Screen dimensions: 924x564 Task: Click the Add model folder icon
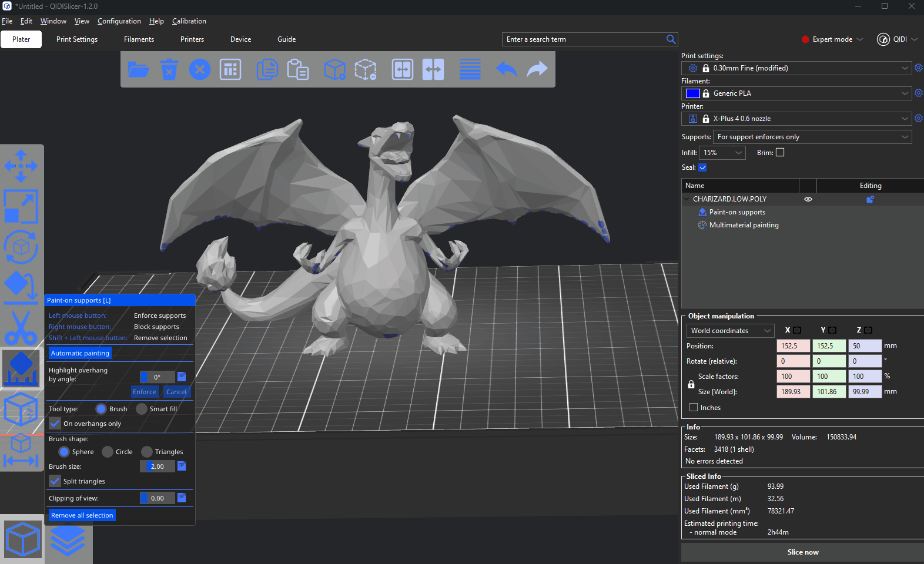138,69
